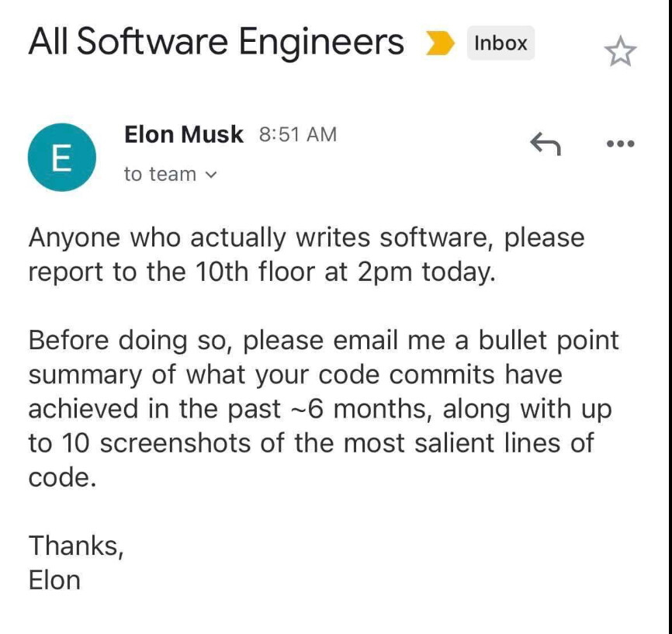The image size is (672, 634).
Task: Click the sender name Elon Musk
Action: pyautogui.click(x=183, y=134)
